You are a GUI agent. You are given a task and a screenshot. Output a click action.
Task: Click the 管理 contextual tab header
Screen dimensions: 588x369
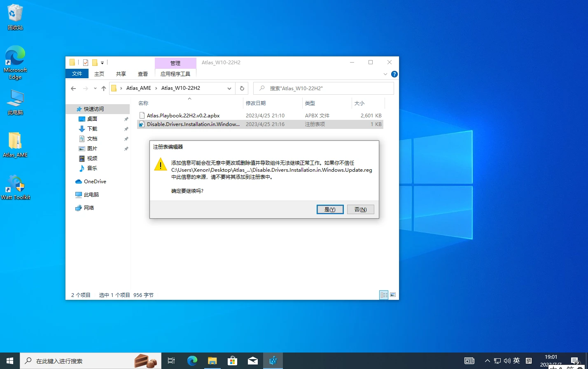click(x=175, y=63)
